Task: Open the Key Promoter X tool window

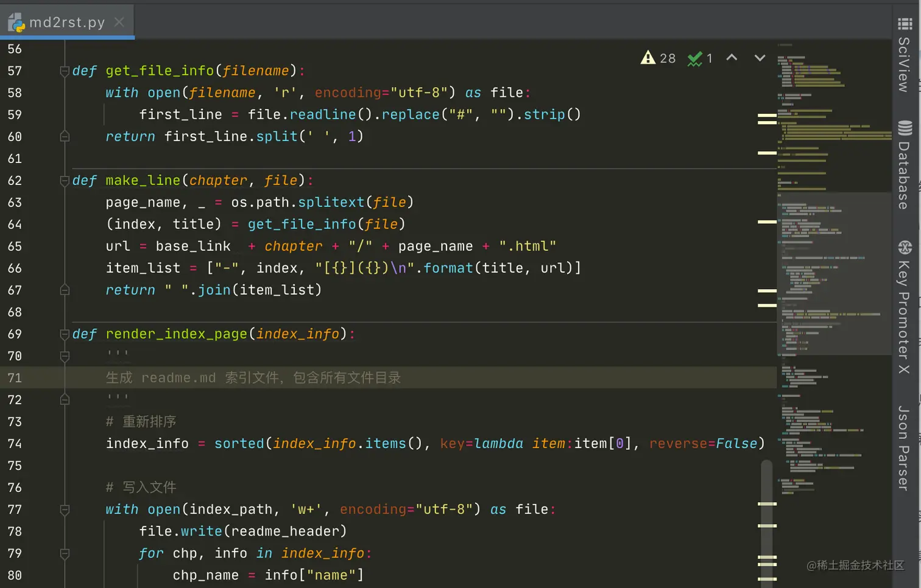Action: click(x=905, y=307)
